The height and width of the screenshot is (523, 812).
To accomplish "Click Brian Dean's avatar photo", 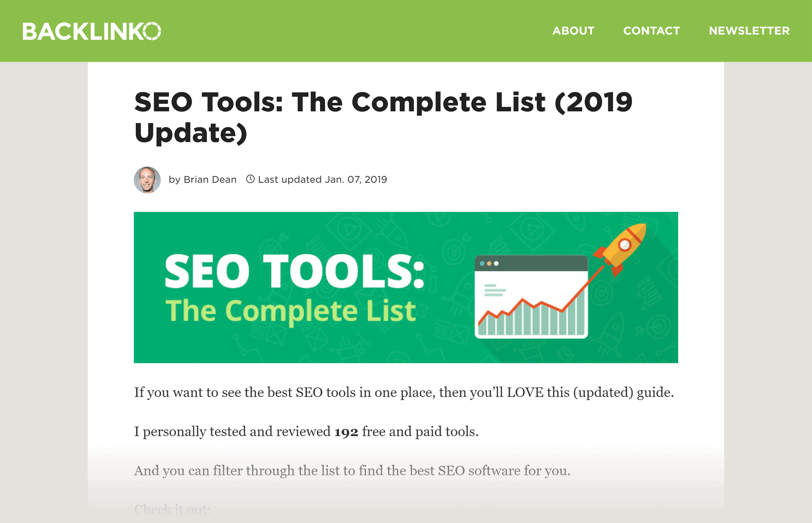I will point(147,180).
